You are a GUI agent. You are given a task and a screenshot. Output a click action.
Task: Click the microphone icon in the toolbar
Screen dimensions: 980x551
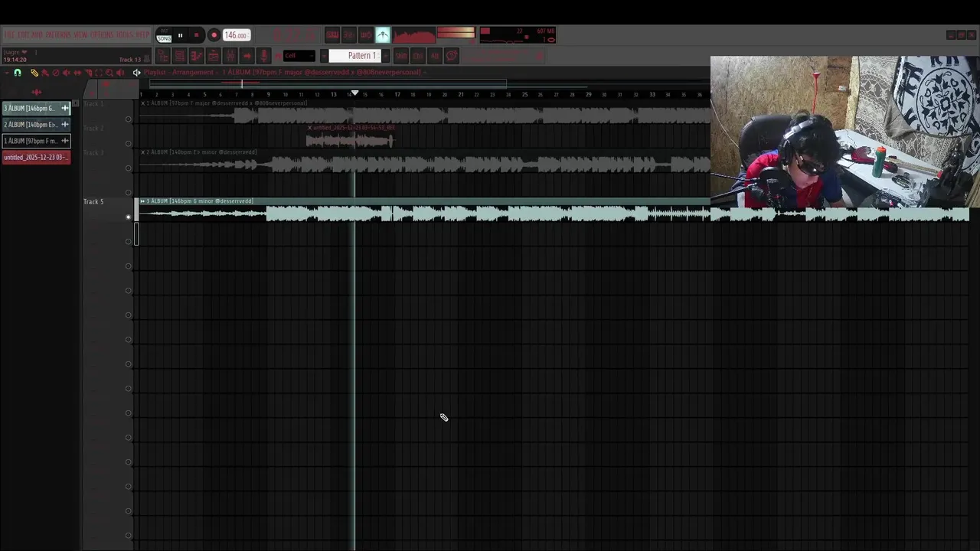tap(264, 55)
